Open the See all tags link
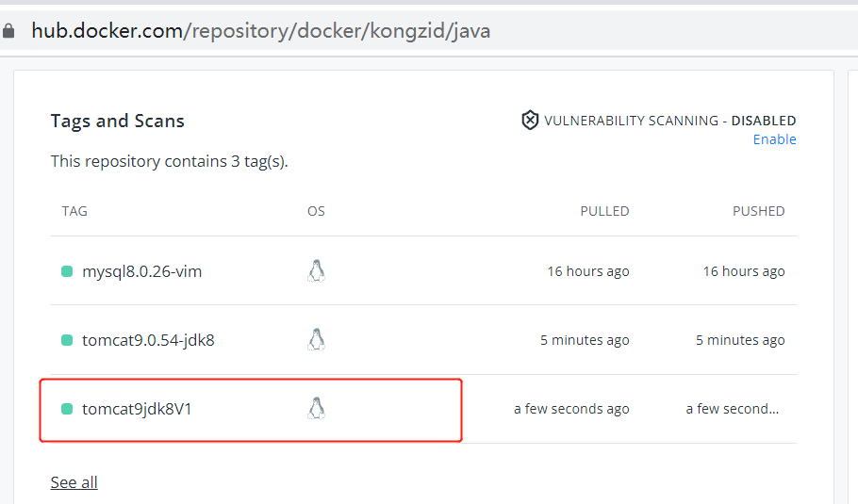 [x=74, y=482]
